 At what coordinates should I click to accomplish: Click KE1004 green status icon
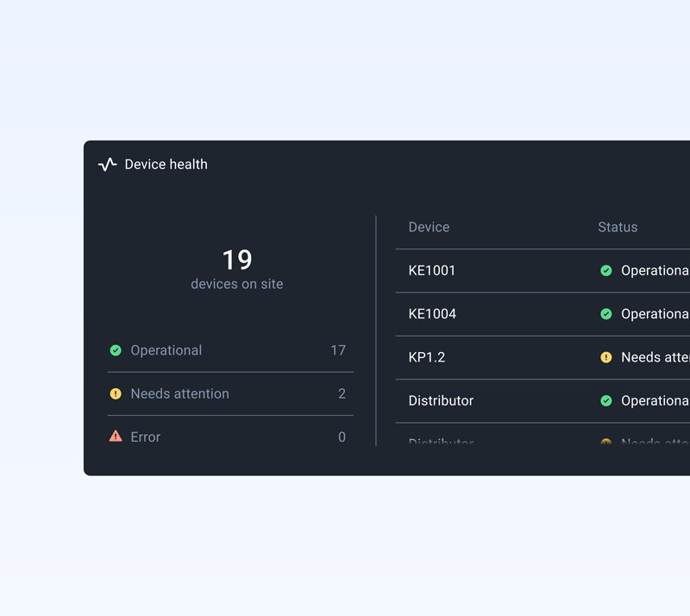coord(606,314)
